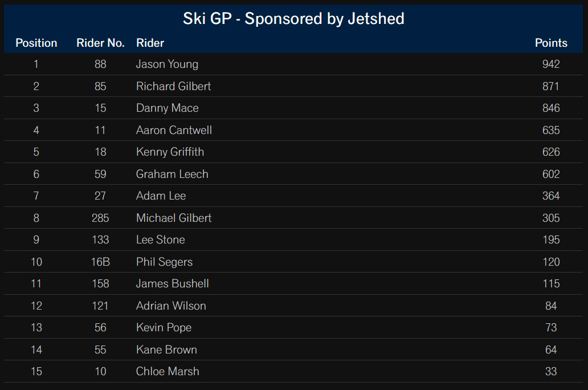Click the Rider column header
The width and height of the screenshot is (588, 390).
click(x=150, y=43)
